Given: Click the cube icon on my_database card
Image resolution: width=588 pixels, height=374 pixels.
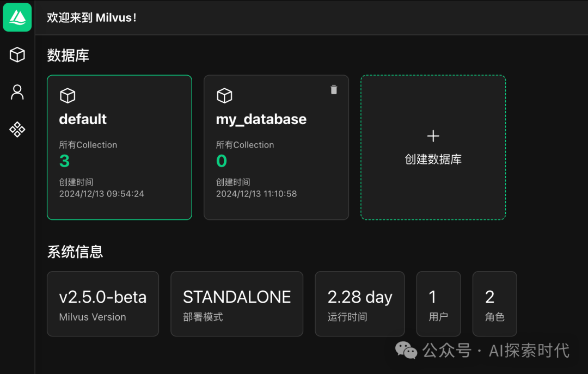Looking at the screenshot, I should coord(225,96).
